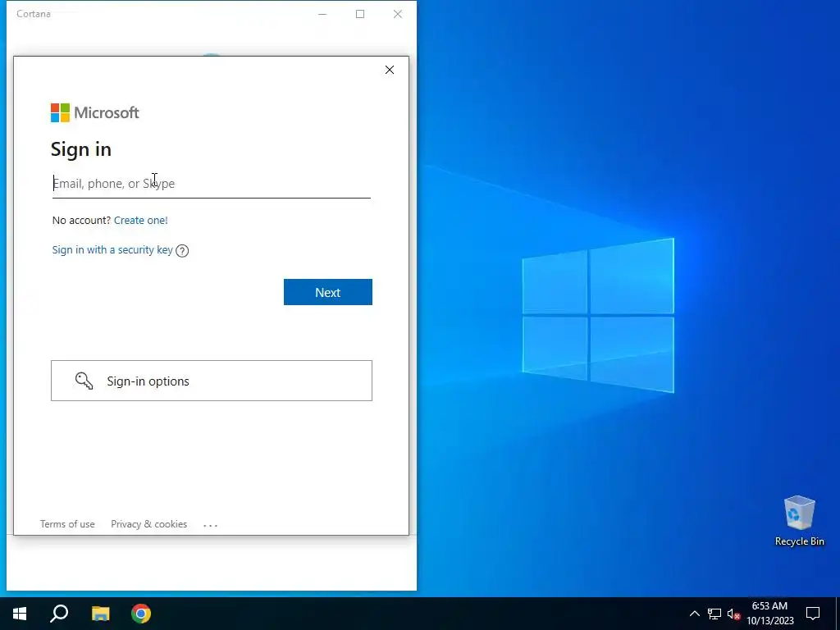Maximize the Cortana window
The height and width of the screenshot is (630, 840).
[x=360, y=14]
